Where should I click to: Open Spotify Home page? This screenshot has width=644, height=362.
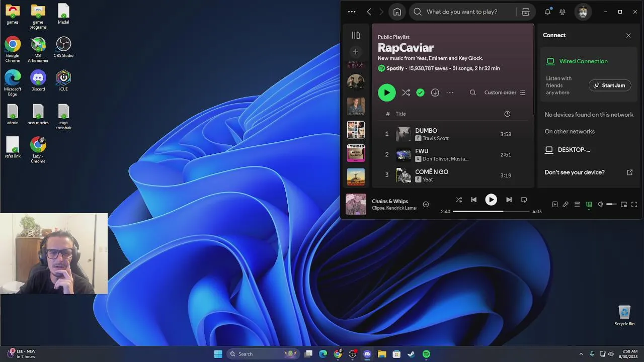tap(397, 12)
